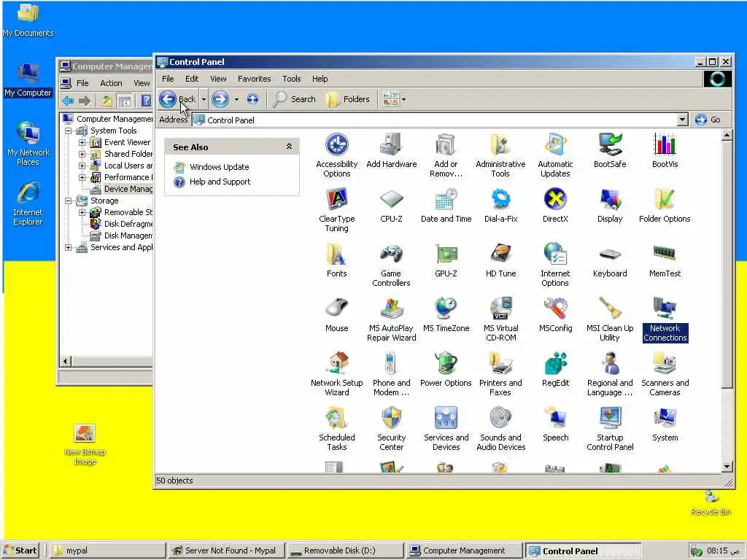Select My Computer desktop icon
This screenshot has height=560, width=747.
[x=28, y=80]
